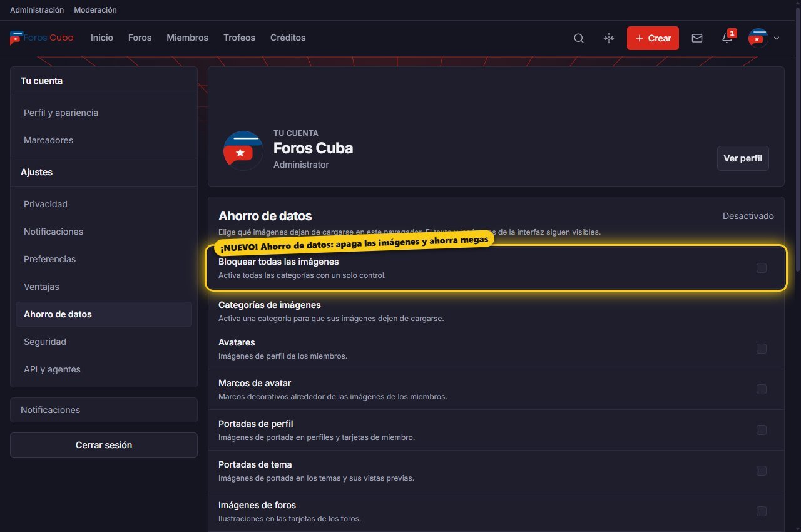Viewport: 801px width, 532px height.
Task: Select Preferencias in the sidebar
Action: click(x=104, y=259)
